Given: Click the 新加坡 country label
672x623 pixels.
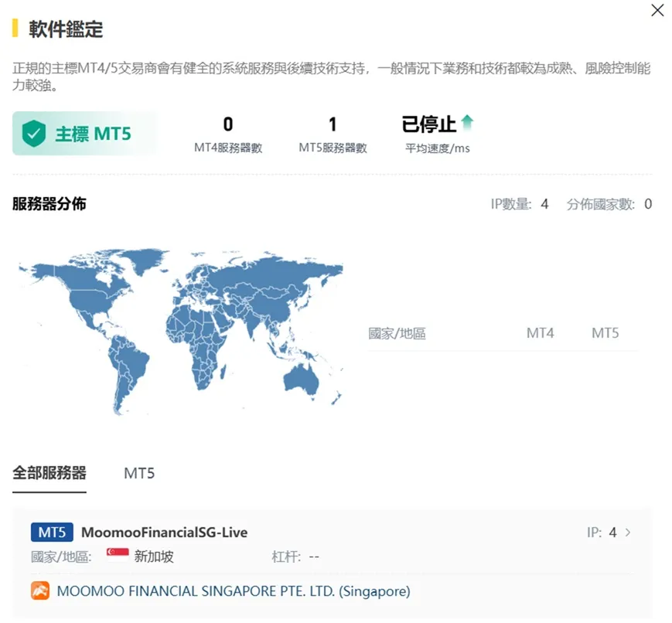Looking at the screenshot, I should pyautogui.click(x=154, y=557).
